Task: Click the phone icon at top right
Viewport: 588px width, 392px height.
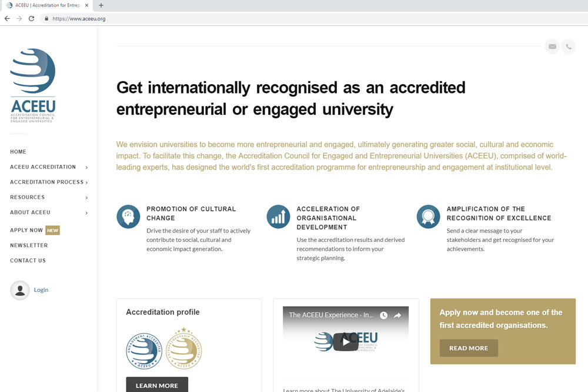Action: pyautogui.click(x=569, y=46)
